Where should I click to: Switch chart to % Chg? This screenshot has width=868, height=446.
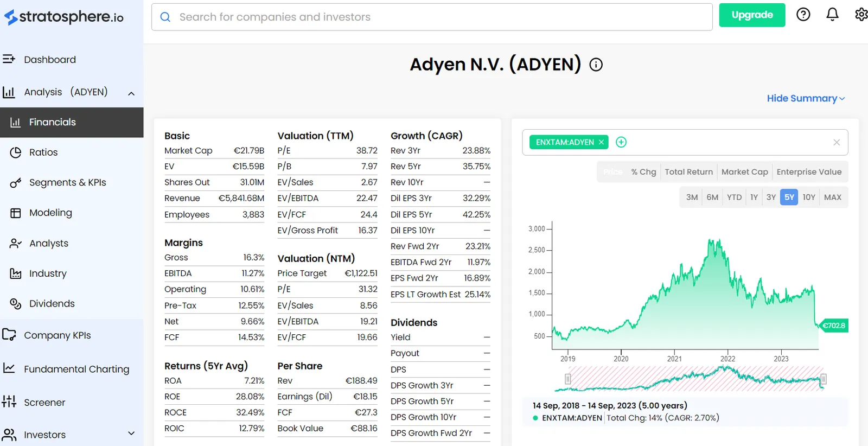(643, 172)
